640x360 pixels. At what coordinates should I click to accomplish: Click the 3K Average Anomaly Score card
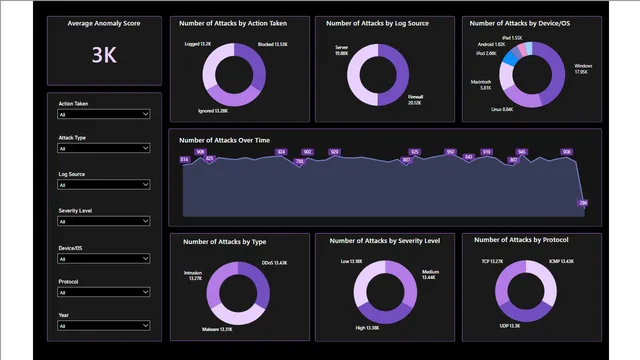tap(104, 51)
